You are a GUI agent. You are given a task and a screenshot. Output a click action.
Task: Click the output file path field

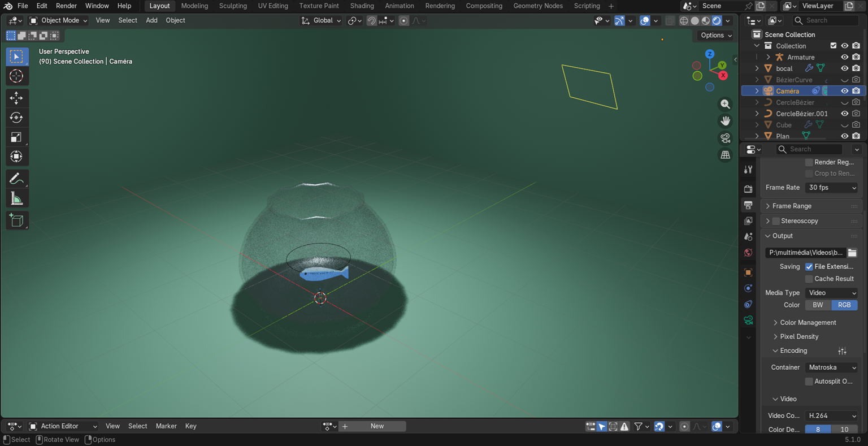click(805, 253)
